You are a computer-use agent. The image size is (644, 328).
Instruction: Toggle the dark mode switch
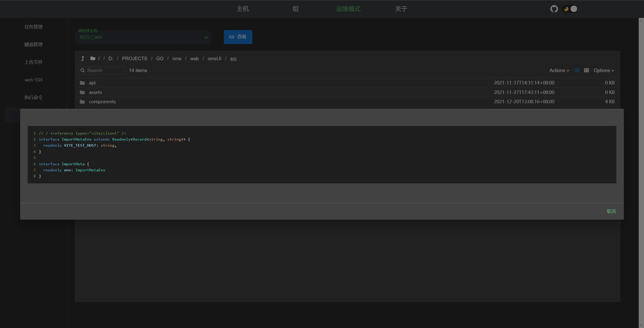(570, 9)
